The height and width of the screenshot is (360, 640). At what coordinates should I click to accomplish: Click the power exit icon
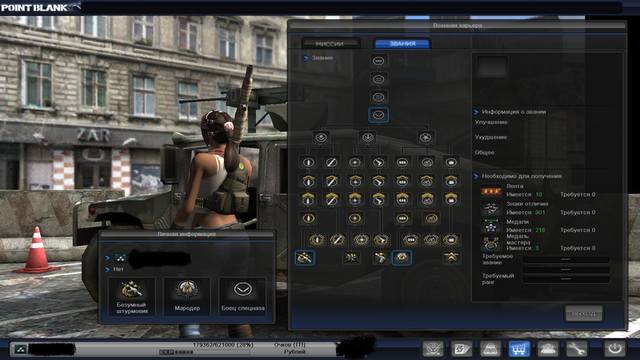615,349
